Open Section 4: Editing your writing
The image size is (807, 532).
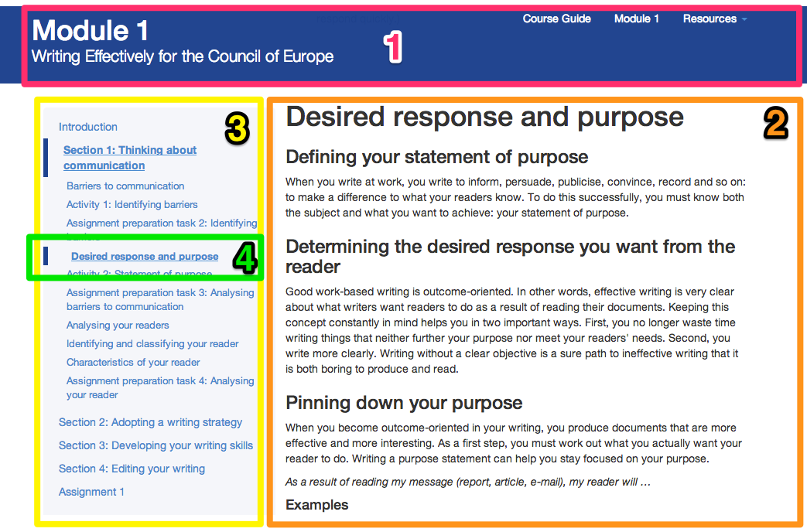(x=132, y=469)
